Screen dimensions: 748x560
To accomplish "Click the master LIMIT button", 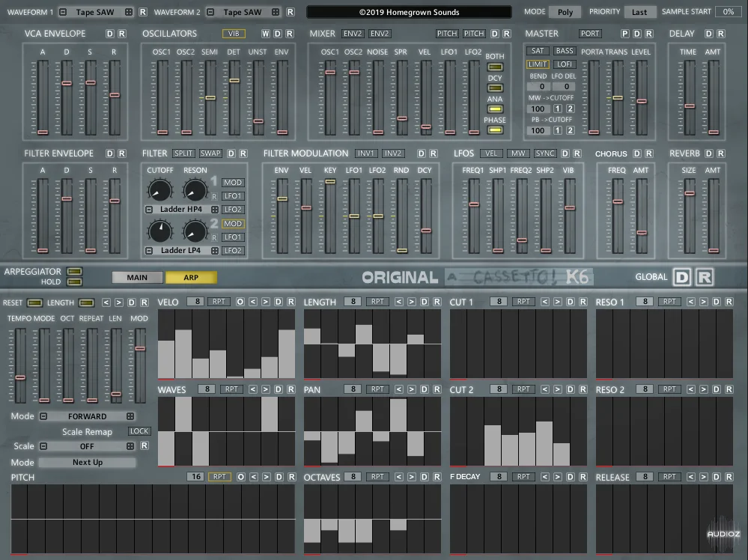I will (538, 64).
